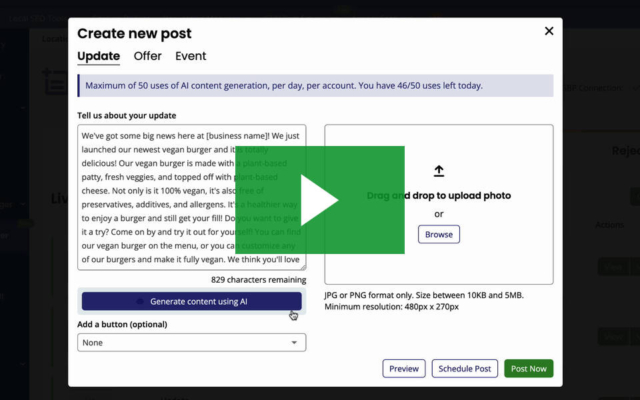Close the Create new post dialog
Image resolution: width=640 pixels, height=400 pixels.
[x=548, y=32]
